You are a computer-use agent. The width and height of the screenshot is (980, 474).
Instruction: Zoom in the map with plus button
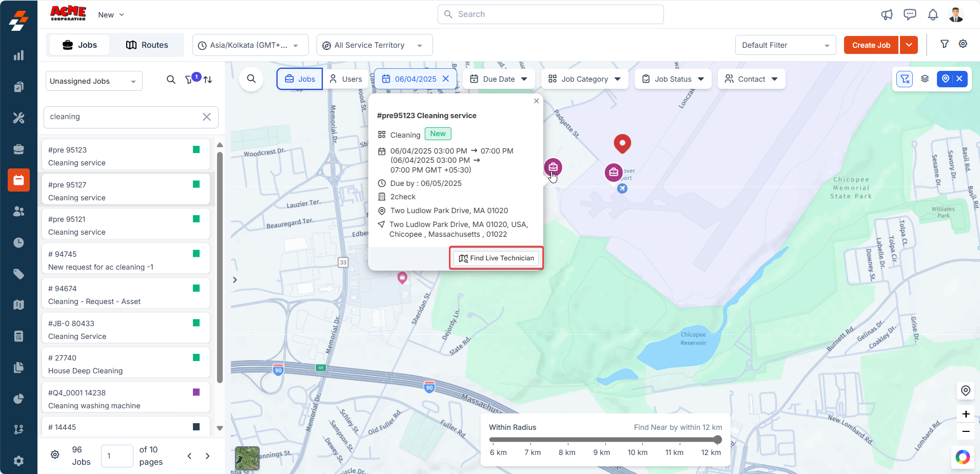966,414
